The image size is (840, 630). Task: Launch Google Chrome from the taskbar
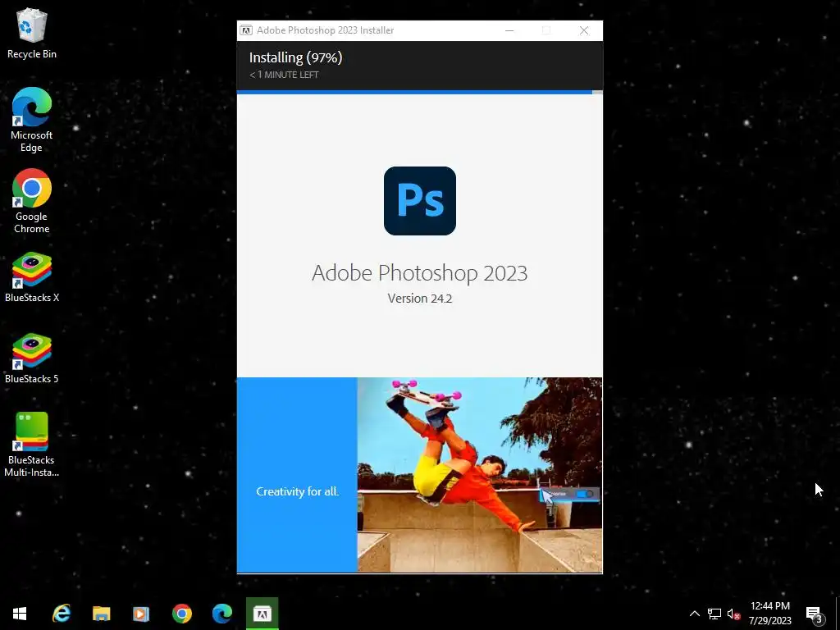[182, 614]
